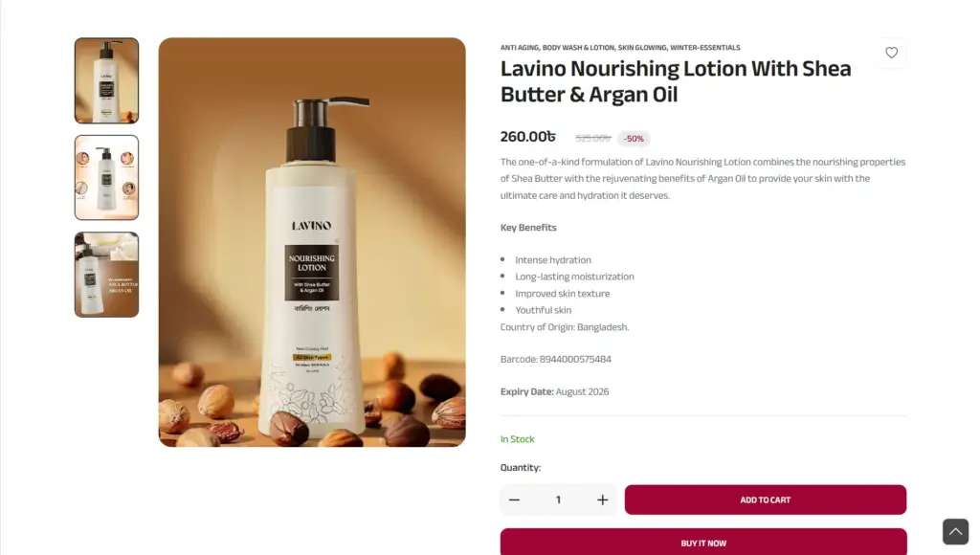Screen dimensions: 980x555
Task: Open the Anti Aging category link
Action: coord(519,48)
